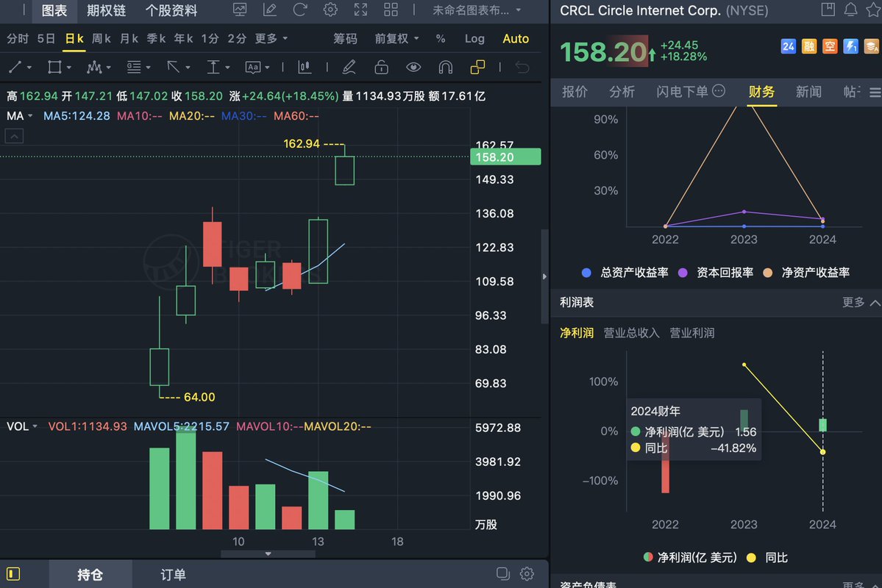882x588 pixels.
Task: Open the 未命名图表布 layout dropdown
Action: (477, 10)
